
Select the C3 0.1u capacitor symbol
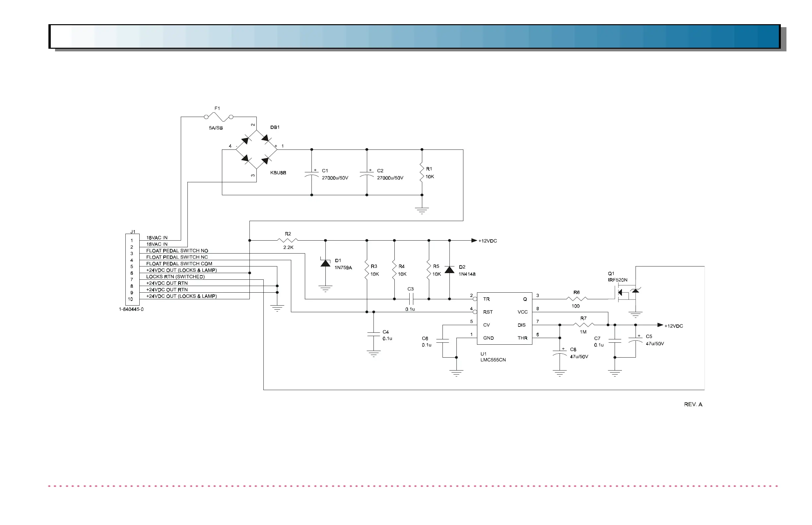point(411,299)
